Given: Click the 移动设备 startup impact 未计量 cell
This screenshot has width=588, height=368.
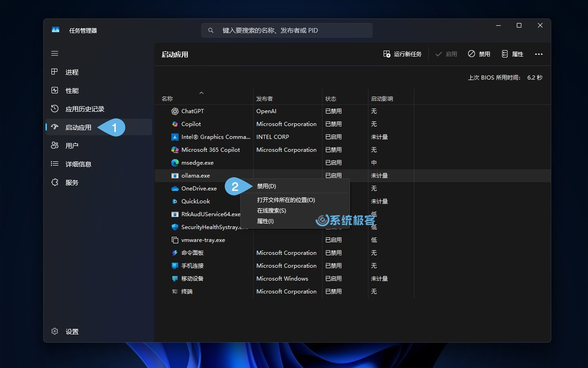Looking at the screenshot, I should 379,279.
